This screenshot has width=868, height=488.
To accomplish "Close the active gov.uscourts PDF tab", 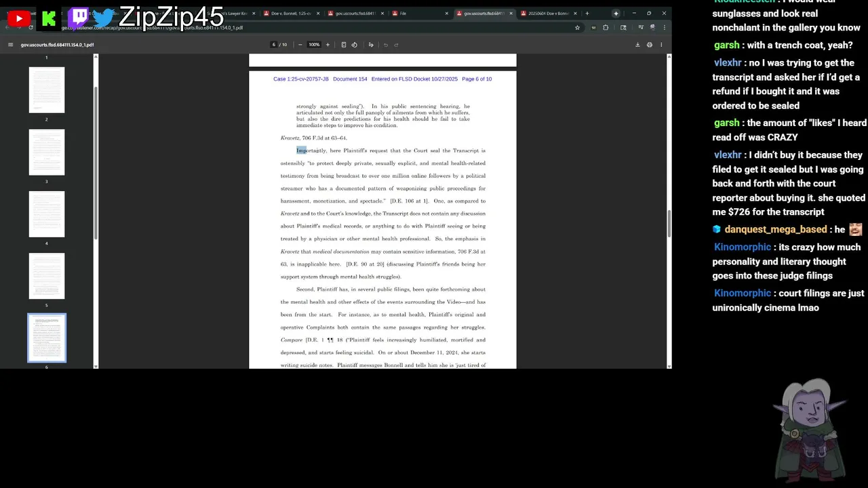I will 511,14.
